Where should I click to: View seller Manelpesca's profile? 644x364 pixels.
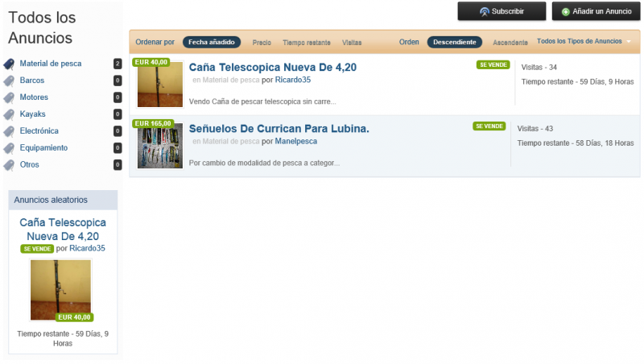coord(295,141)
